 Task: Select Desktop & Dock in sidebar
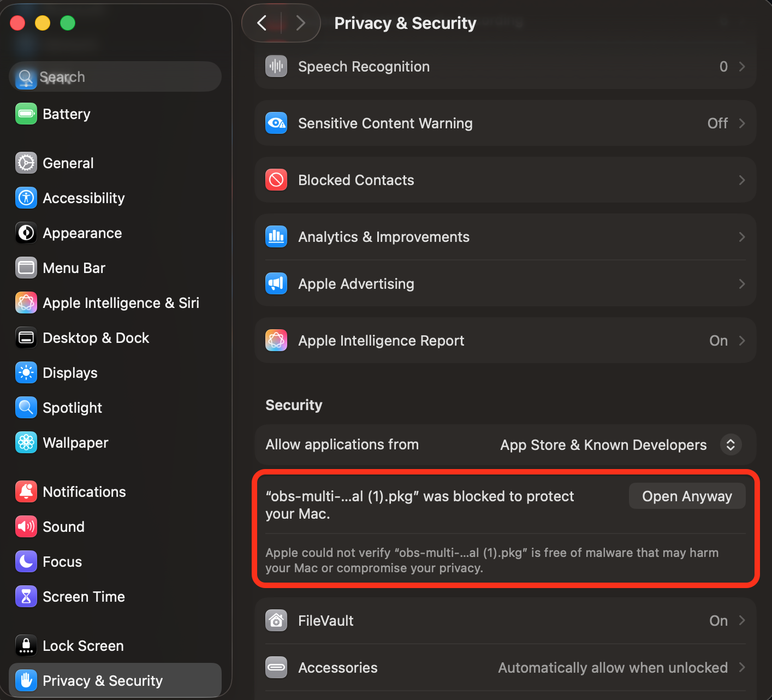tap(96, 338)
